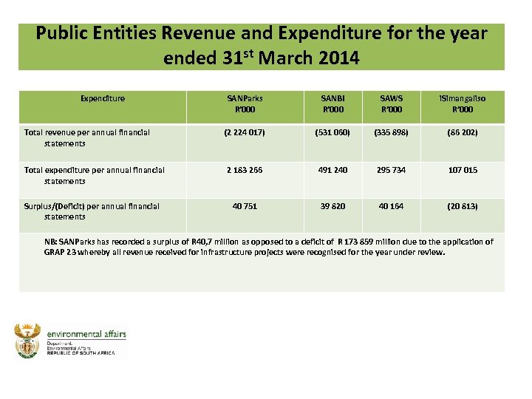This screenshot has width=532, height=399.
Task: Click the slide title about Public Entities Revenue
Action: pyautogui.click(x=262, y=46)
